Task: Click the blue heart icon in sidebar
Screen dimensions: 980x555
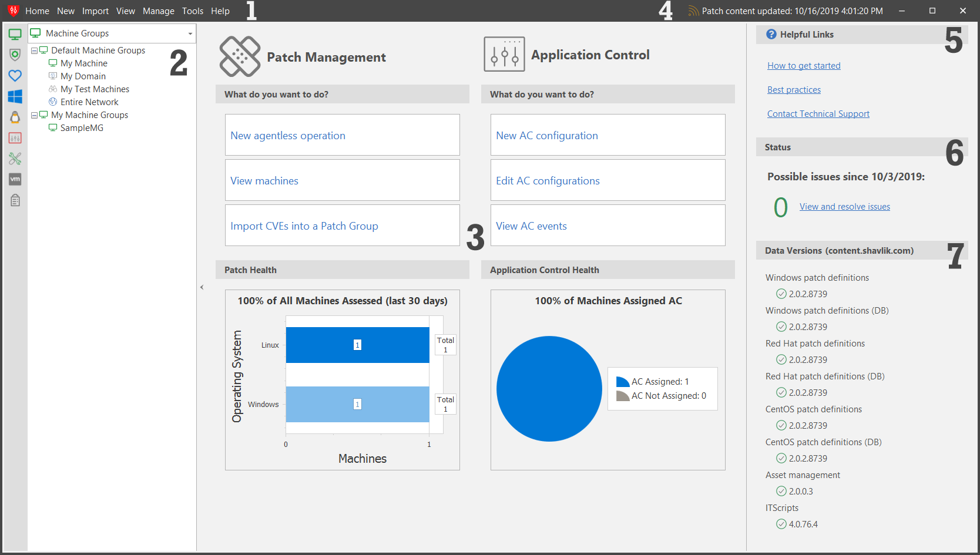Action: (x=15, y=76)
